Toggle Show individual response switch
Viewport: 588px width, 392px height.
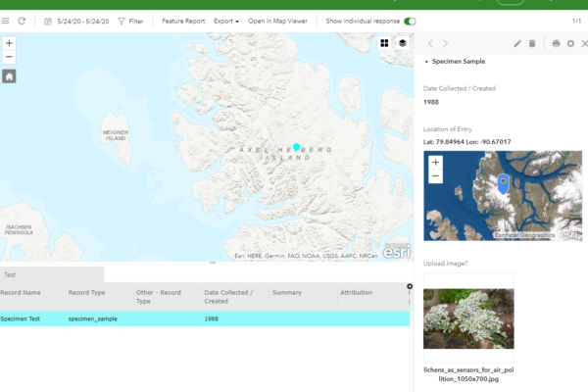(x=410, y=21)
